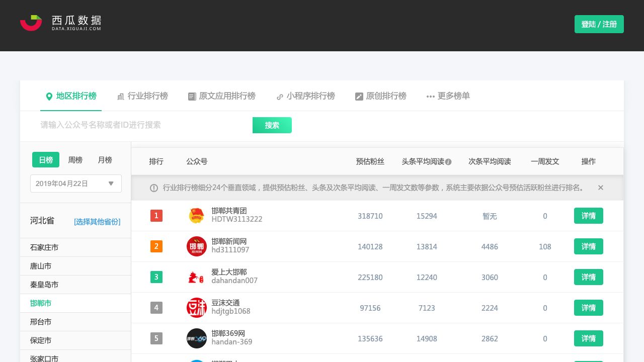
Task: Dismiss the ranking notice banner
Action: 600,188
